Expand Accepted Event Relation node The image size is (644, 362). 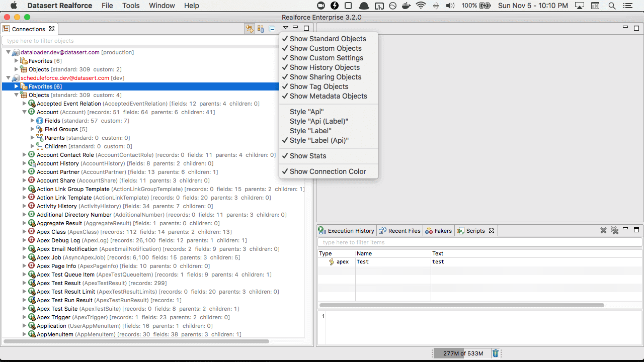tap(24, 104)
